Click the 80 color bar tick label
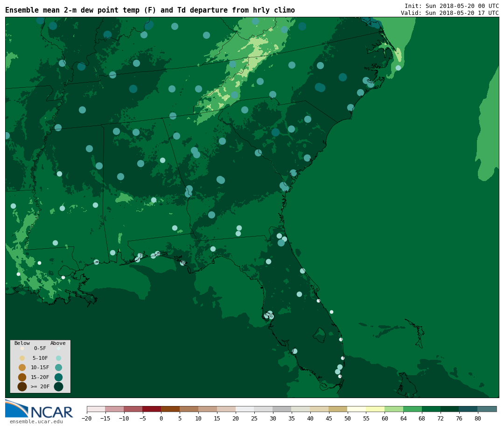Image resolution: width=504 pixels, height=427 pixels. tap(478, 418)
